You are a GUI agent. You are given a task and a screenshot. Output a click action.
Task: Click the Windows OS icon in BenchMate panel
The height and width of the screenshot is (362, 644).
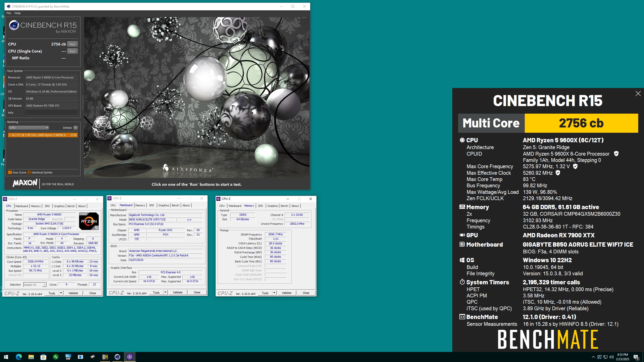click(x=462, y=260)
